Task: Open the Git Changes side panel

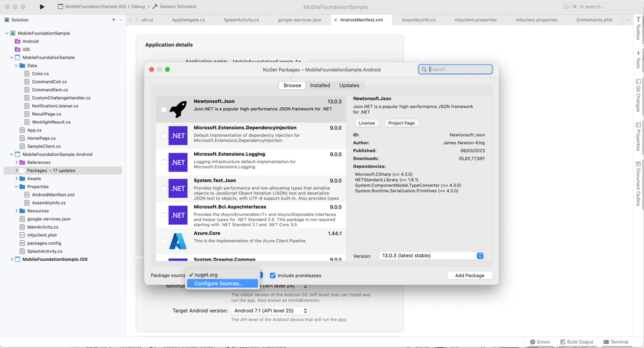Action: tap(638, 96)
